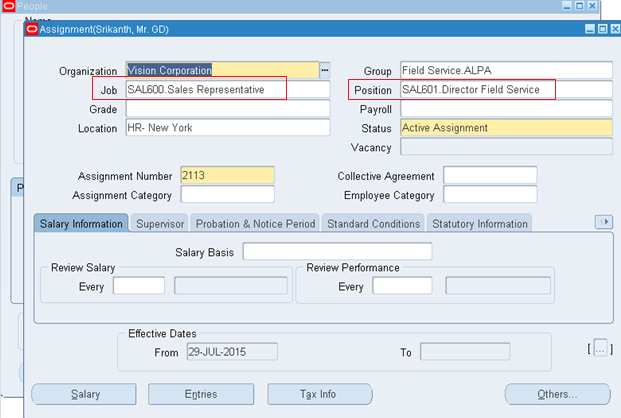Maximize the Assignment window

(x=601, y=29)
